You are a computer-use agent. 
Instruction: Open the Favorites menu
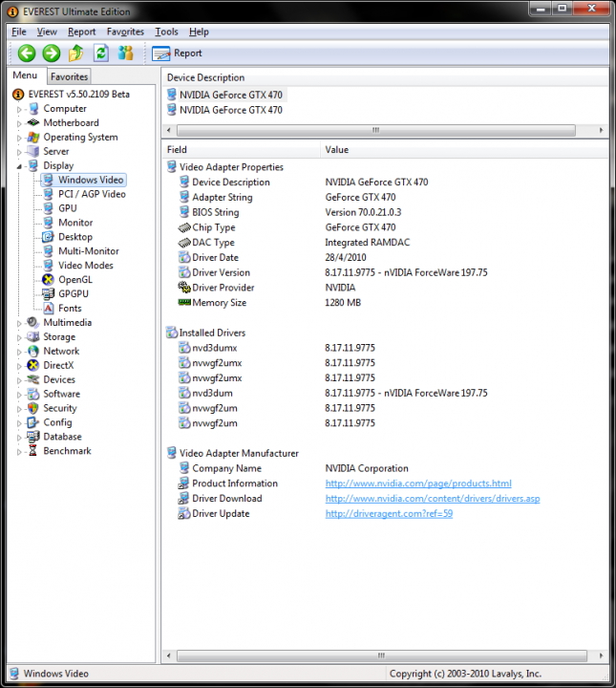click(x=125, y=32)
